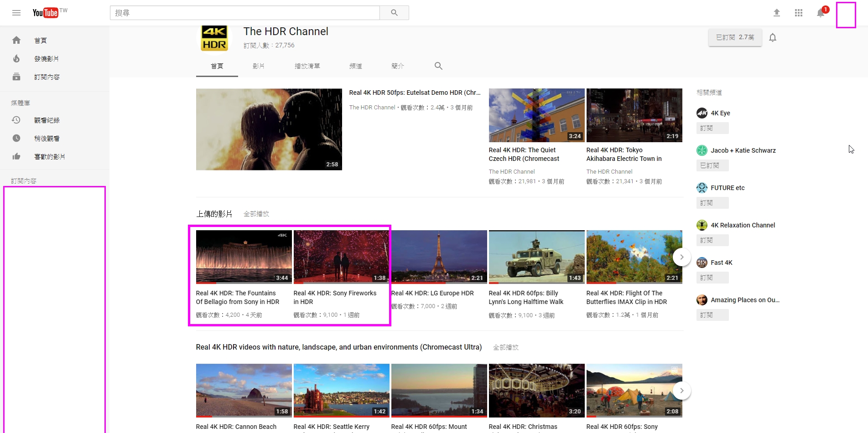868x433 pixels.
Task: Subscribe to FUTURE etc channel
Action: [x=712, y=203]
